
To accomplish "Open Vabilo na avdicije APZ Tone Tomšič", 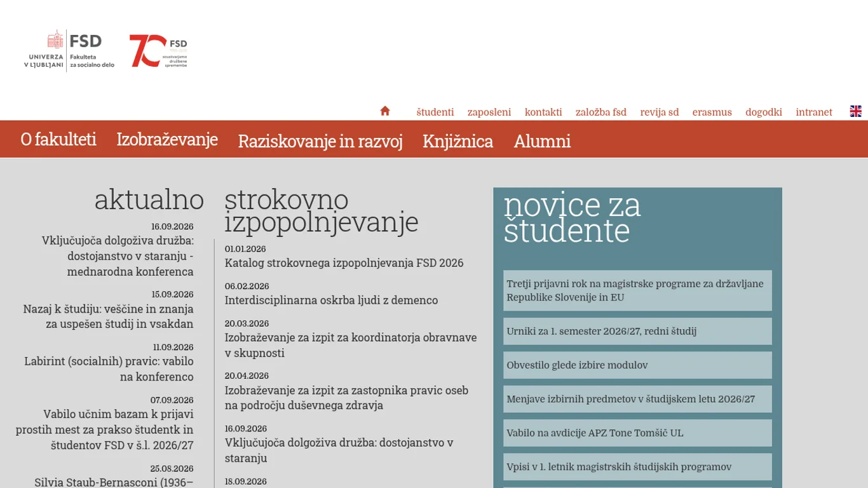I will tap(637, 433).
